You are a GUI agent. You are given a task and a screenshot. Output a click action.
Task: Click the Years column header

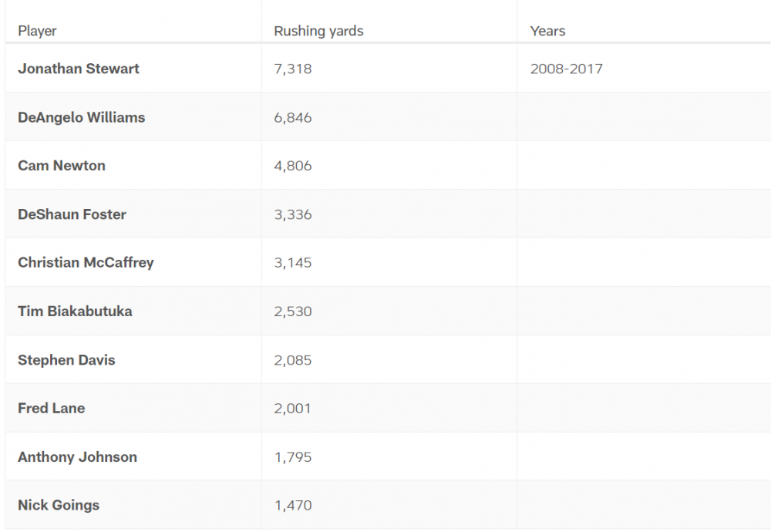pyautogui.click(x=547, y=31)
